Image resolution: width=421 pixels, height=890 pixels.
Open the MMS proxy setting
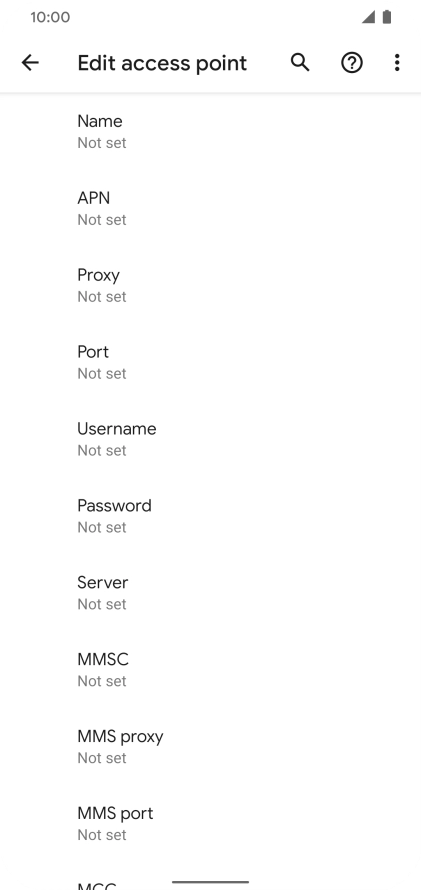210,746
